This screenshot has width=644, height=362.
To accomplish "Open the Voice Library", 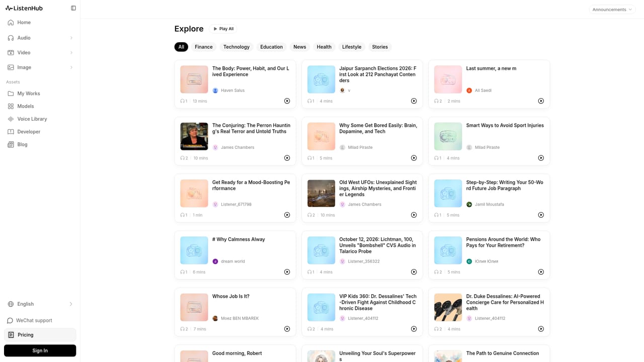I will [40, 119].
